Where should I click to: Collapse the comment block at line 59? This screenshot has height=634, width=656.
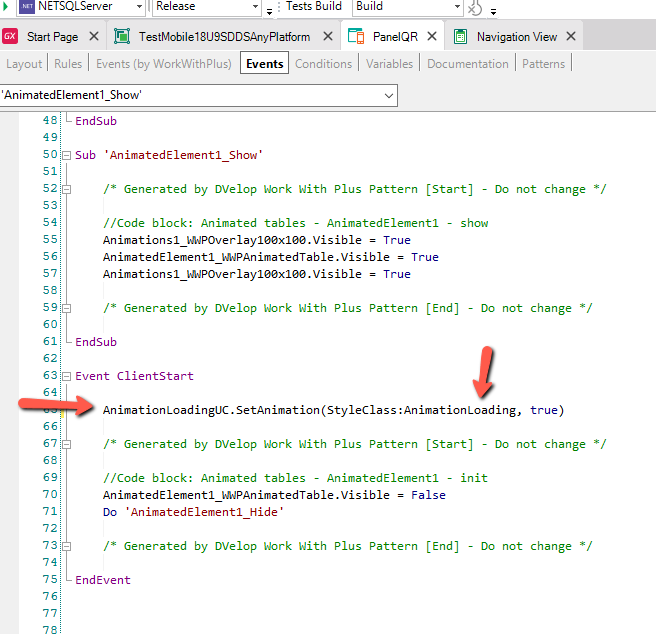(67, 309)
